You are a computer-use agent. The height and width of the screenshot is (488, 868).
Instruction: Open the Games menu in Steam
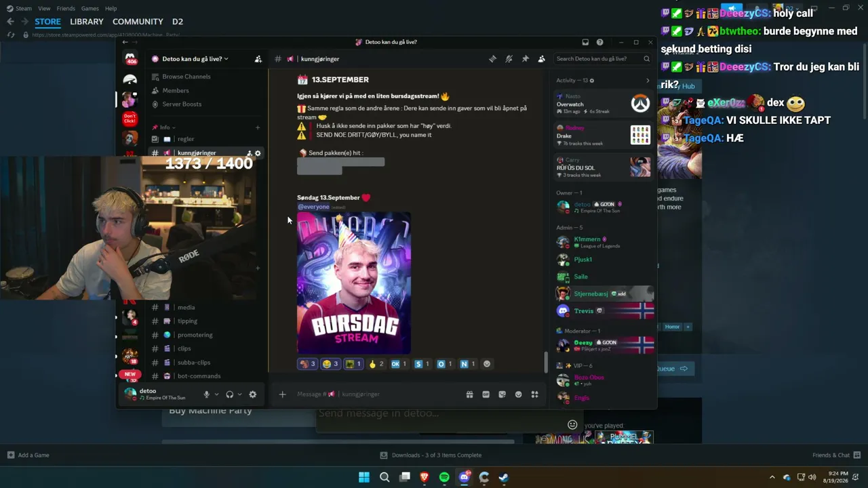click(90, 9)
